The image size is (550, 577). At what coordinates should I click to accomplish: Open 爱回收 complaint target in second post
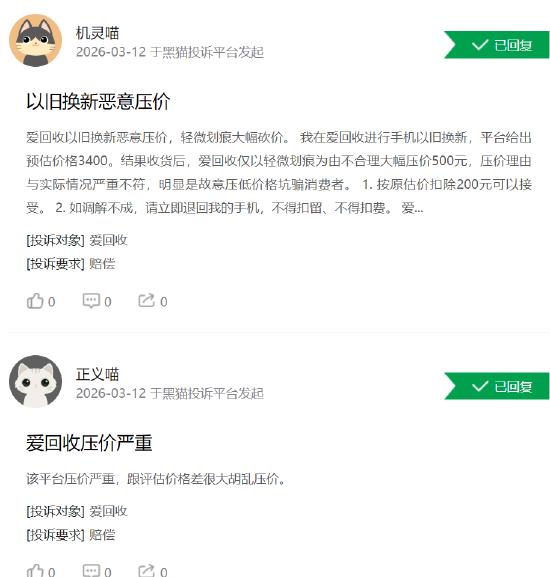coord(108,511)
